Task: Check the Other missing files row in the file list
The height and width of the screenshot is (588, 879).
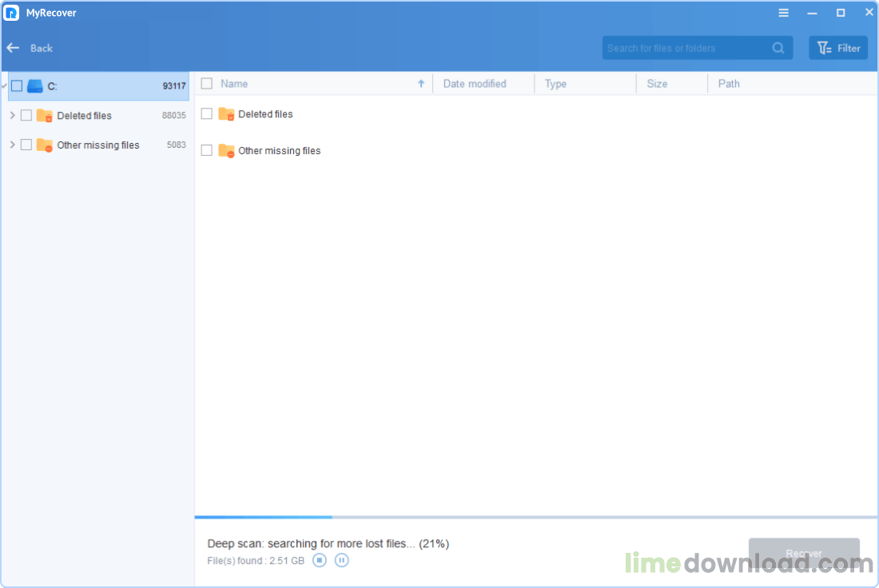Action: pyautogui.click(x=207, y=150)
